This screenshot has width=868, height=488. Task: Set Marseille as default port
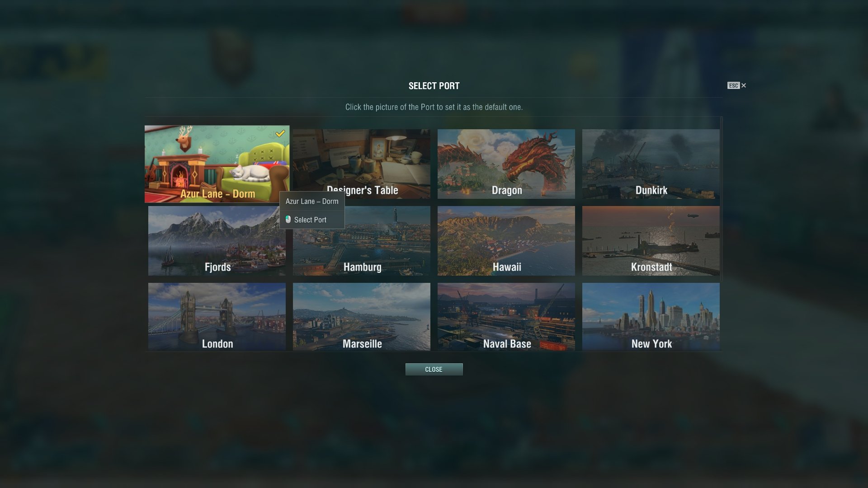(x=362, y=317)
